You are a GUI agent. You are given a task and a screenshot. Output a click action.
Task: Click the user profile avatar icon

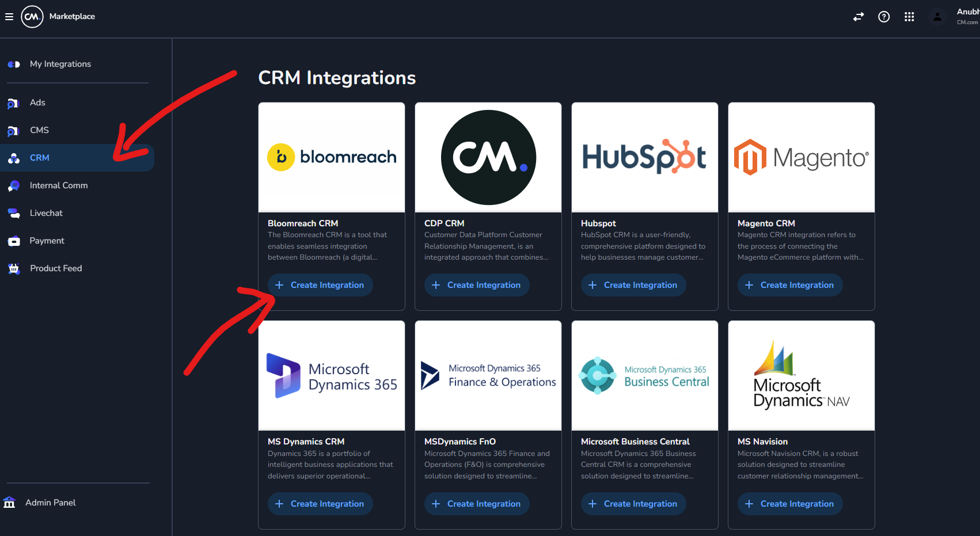click(937, 17)
